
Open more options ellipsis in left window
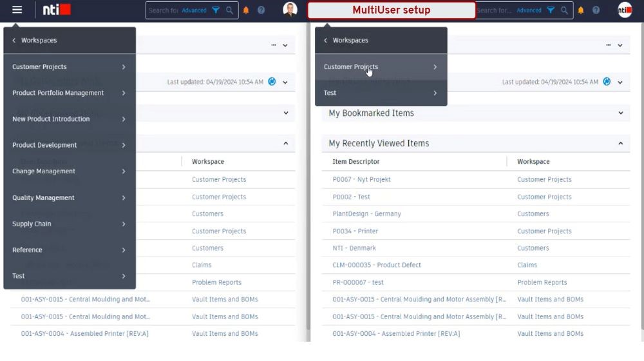274,45
